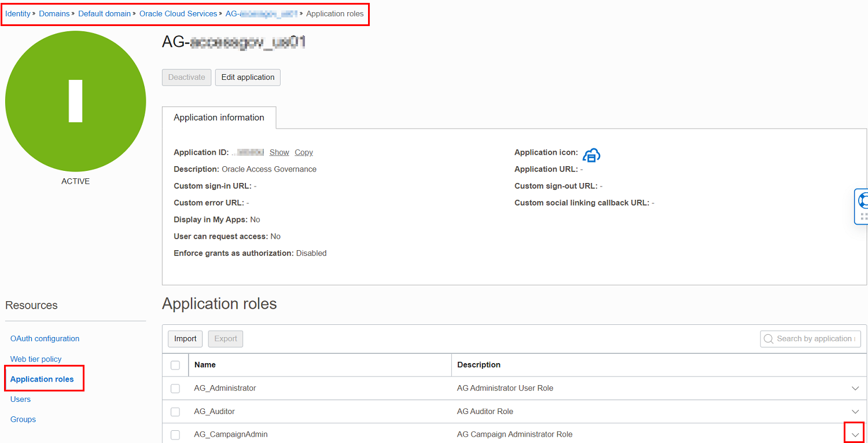The width and height of the screenshot is (868, 443).
Task: Click the Name column header
Action: coord(205,365)
